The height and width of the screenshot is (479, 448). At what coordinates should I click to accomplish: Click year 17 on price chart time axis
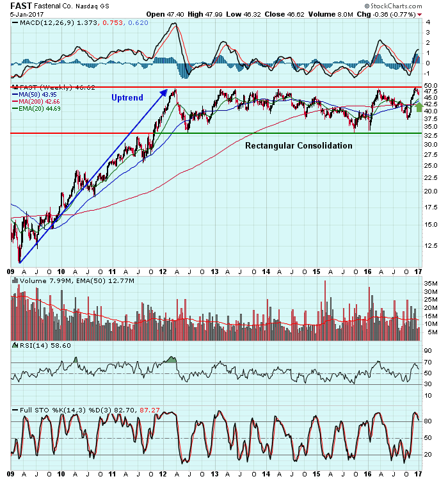[418, 272]
